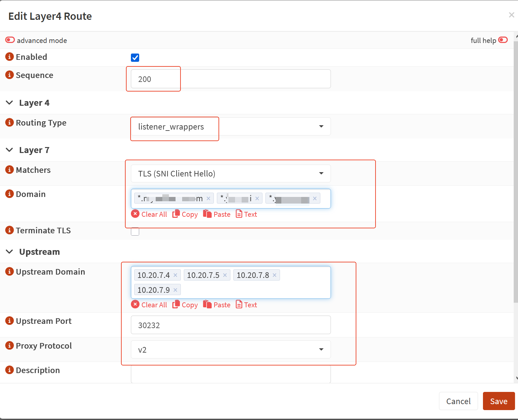
Task: Collapse the Layer 7 section
Action: tap(10, 150)
